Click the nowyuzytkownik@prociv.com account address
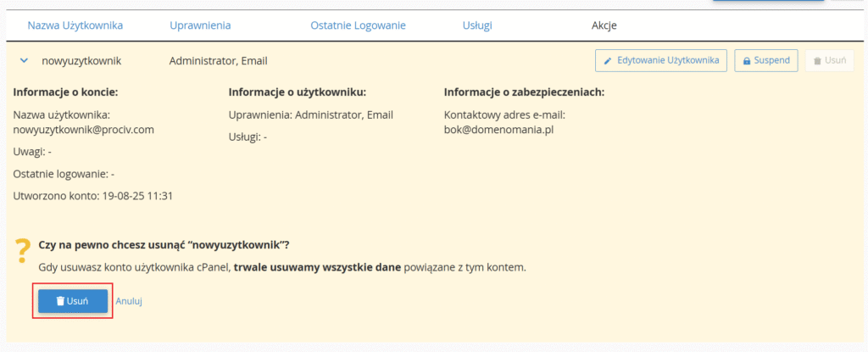 coord(83,130)
